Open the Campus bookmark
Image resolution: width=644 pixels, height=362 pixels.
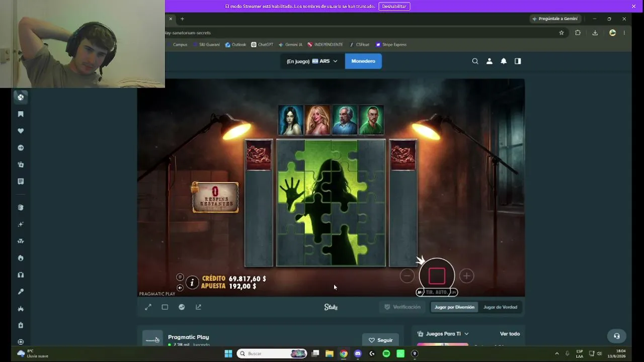(177, 45)
